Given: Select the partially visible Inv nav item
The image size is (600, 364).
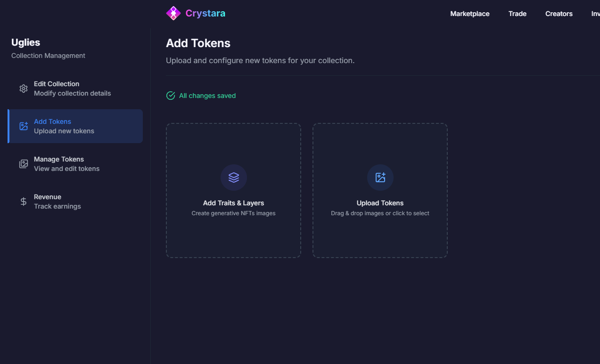Looking at the screenshot, I should click(595, 14).
